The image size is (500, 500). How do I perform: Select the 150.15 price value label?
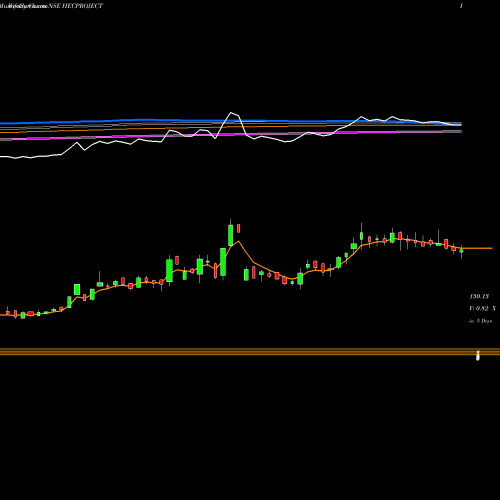479,296
